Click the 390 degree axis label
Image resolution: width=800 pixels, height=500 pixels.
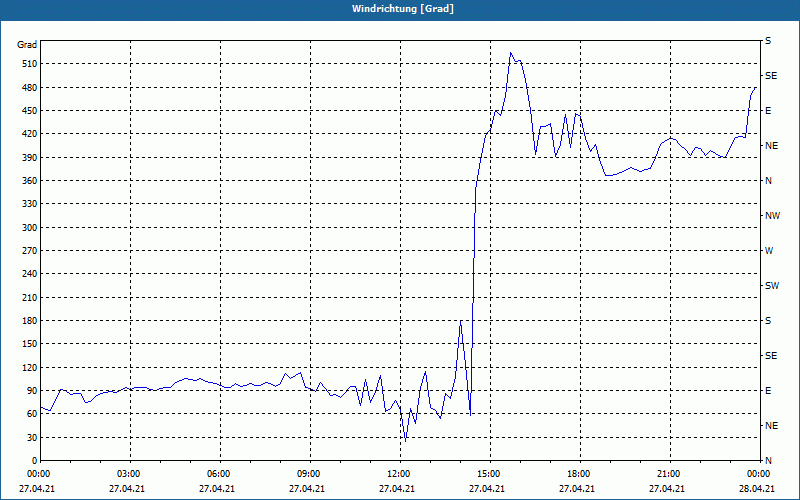[30, 158]
